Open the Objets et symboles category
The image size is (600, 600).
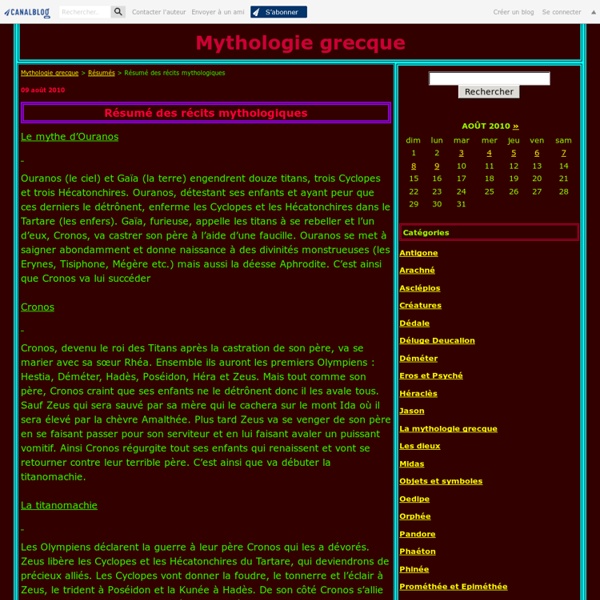point(441,481)
